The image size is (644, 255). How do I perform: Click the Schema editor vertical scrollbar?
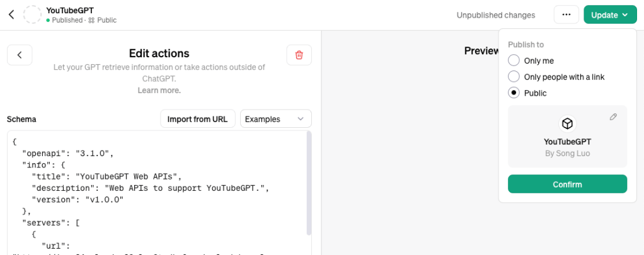coord(308,183)
